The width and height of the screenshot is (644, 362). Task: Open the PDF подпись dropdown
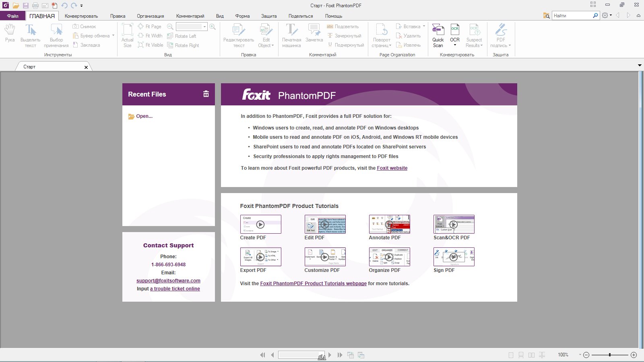(x=501, y=36)
